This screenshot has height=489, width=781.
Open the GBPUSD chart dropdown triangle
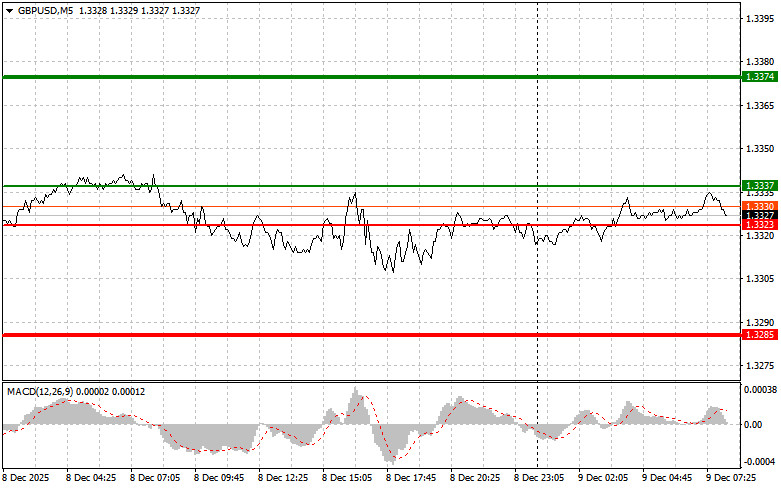[x=9, y=10]
